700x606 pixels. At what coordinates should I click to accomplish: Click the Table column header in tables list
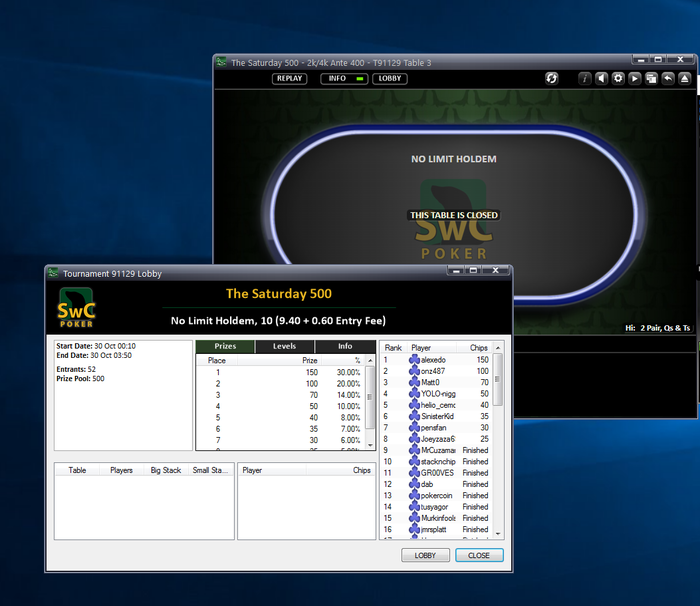[x=77, y=470]
